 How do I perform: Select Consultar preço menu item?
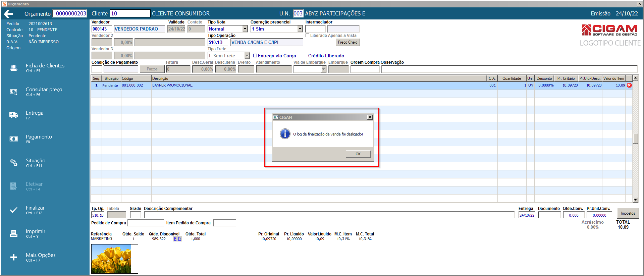pos(44,92)
